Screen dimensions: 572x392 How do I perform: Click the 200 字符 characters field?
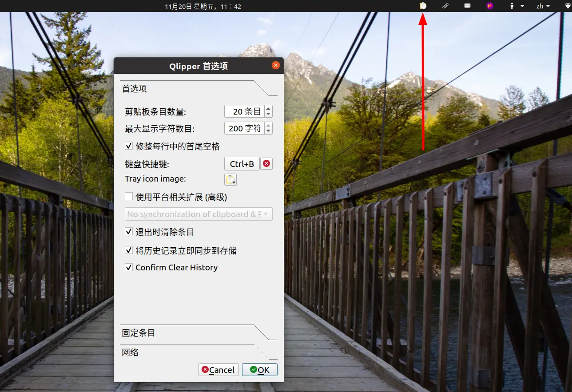pos(244,129)
